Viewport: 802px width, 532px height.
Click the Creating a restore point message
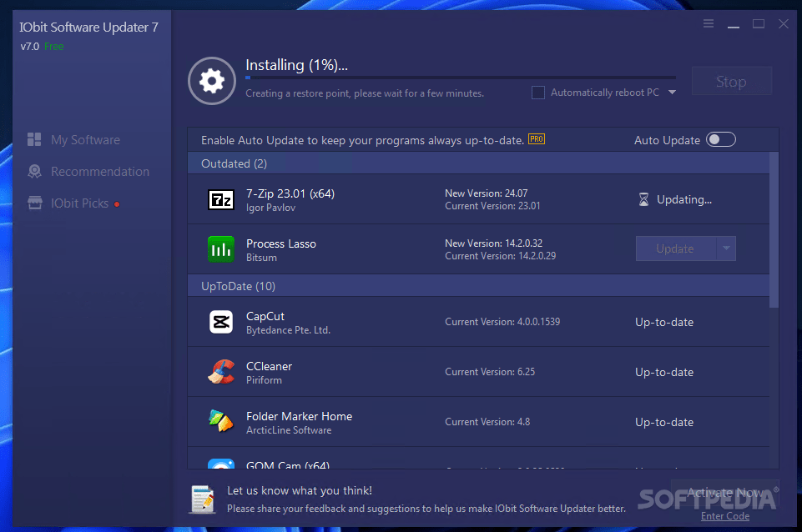[365, 93]
